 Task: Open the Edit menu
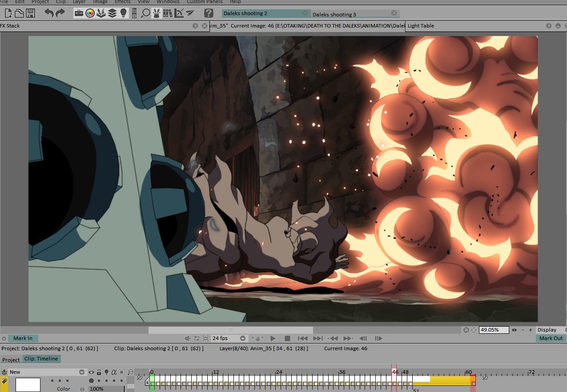(x=20, y=2)
